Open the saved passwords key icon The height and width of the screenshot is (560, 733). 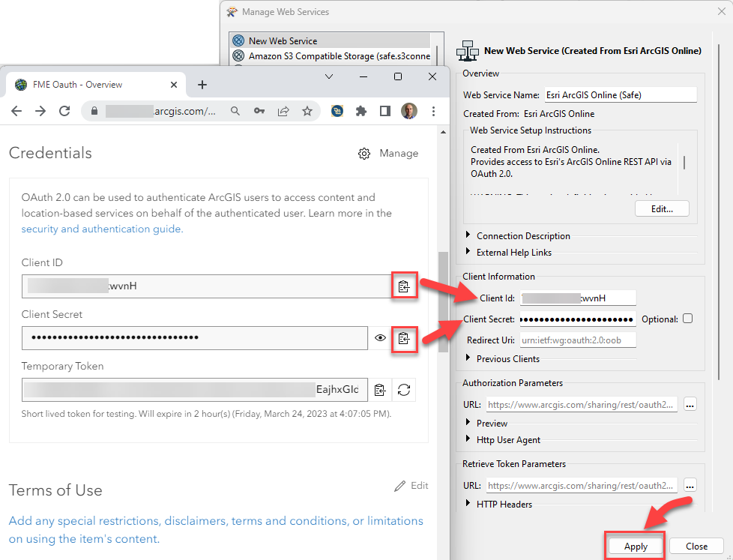[x=259, y=110]
